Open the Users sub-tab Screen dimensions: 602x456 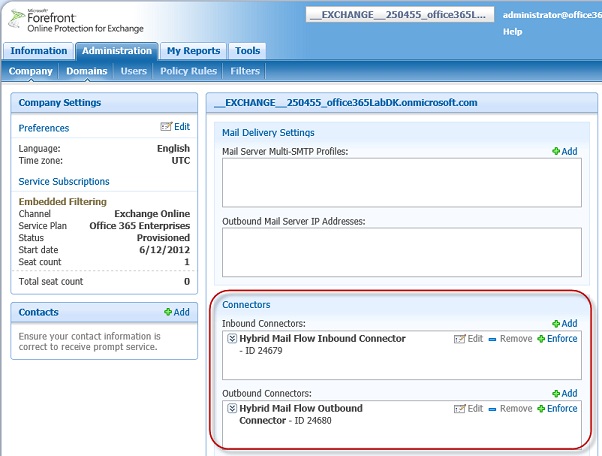click(134, 71)
